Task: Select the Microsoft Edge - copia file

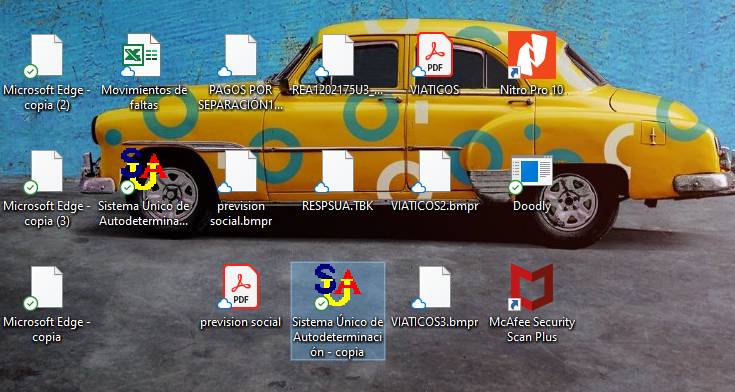Action: tap(46, 288)
